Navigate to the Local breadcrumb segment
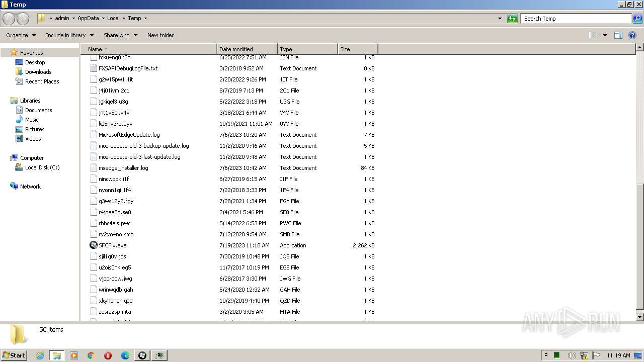 coord(113,18)
